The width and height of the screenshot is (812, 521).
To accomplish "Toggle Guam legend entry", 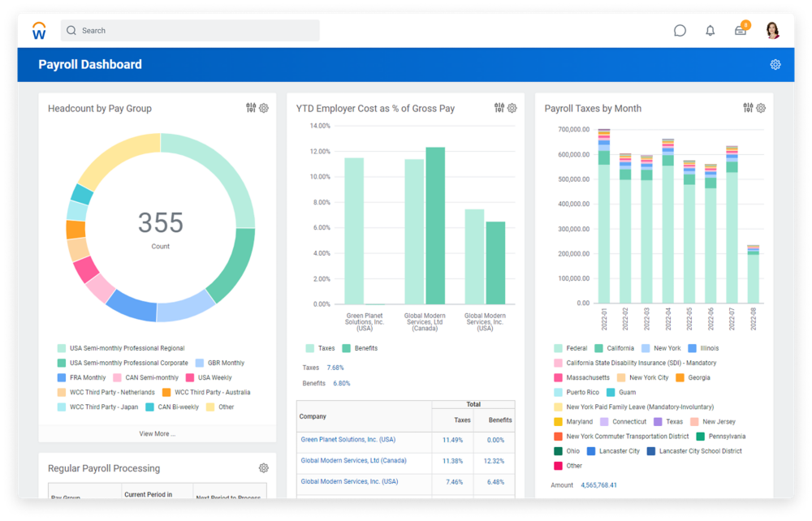I will coord(621,392).
